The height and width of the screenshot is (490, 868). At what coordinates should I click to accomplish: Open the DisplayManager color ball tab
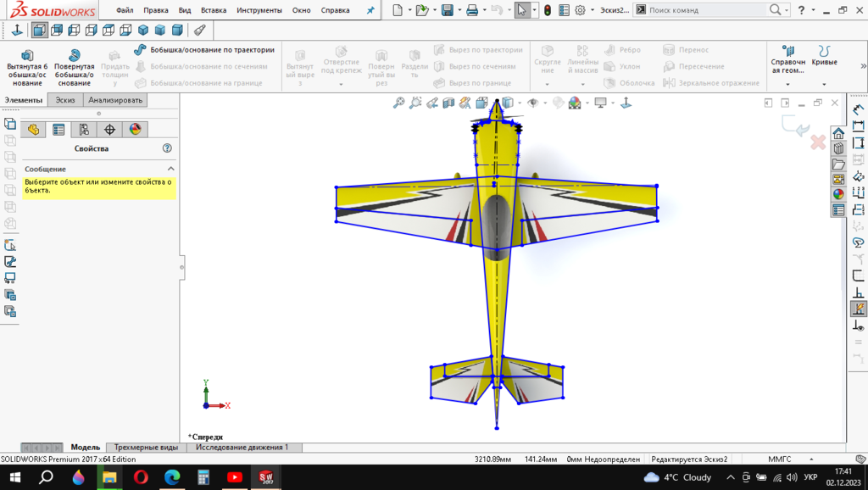(x=135, y=130)
